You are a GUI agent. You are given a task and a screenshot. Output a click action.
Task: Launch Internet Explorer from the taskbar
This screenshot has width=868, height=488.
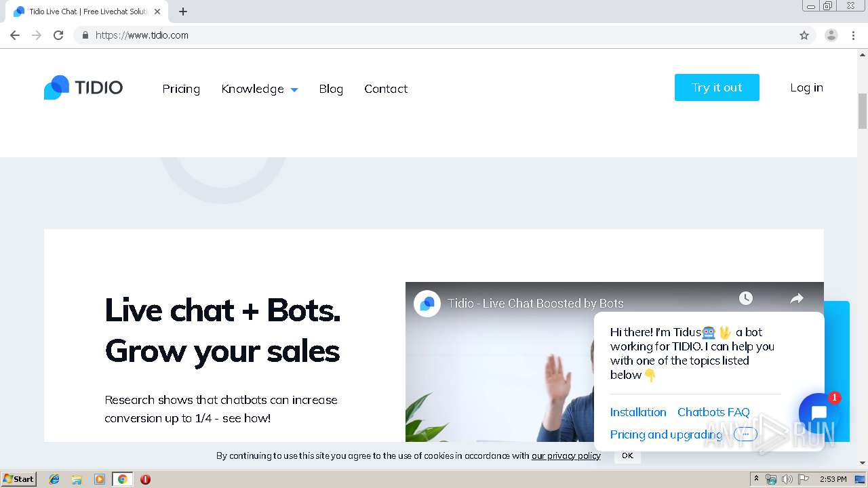(54, 479)
